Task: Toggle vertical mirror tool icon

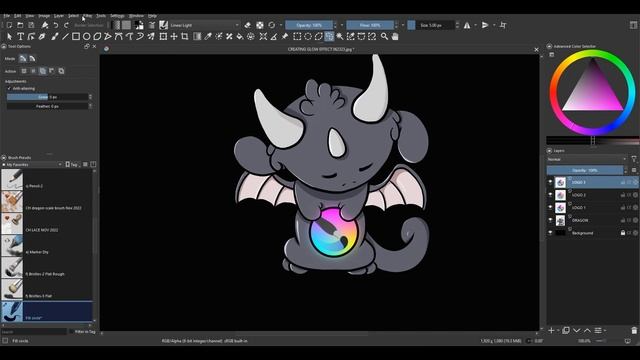Action: 485,25
